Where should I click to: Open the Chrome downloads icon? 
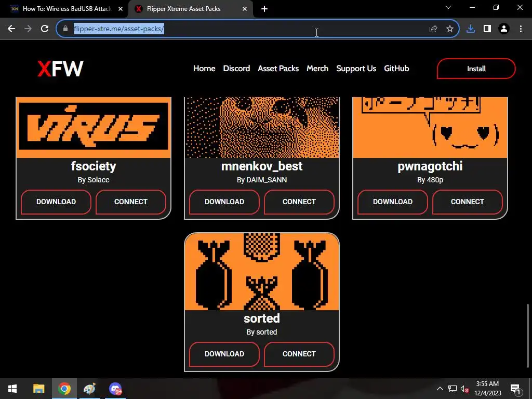[471, 29]
